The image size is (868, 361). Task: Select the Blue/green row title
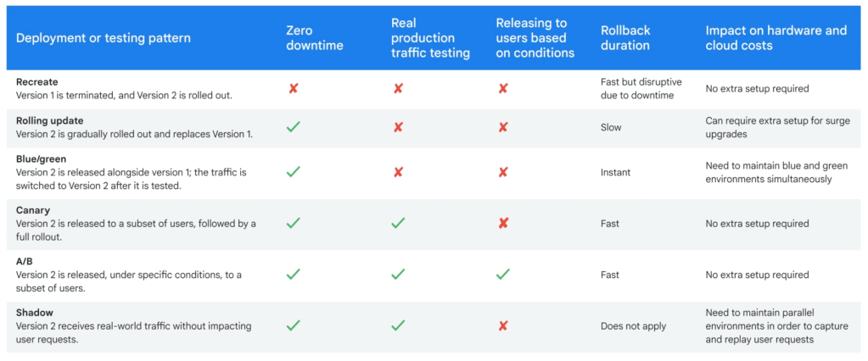[41, 158]
